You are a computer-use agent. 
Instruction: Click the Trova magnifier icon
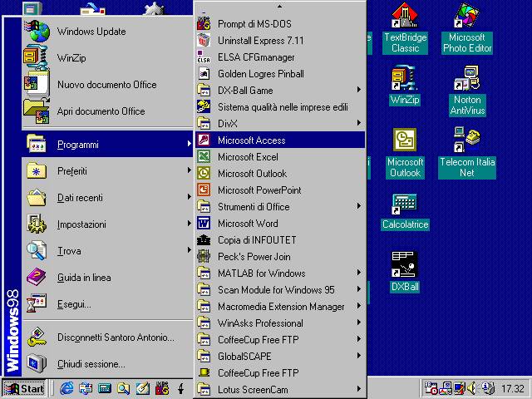tap(37, 250)
